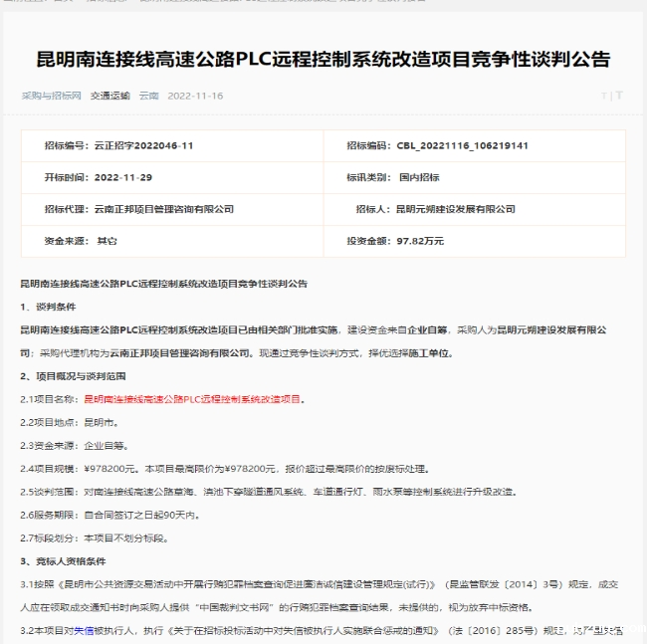
Task: Click the publish date 2022-11-16
Action: (x=196, y=97)
